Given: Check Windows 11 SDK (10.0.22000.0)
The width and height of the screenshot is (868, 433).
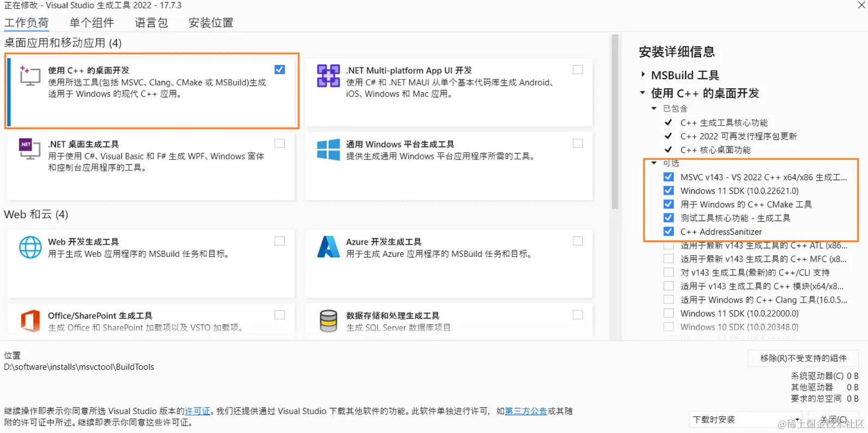Looking at the screenshot, I should click(669, 313).
